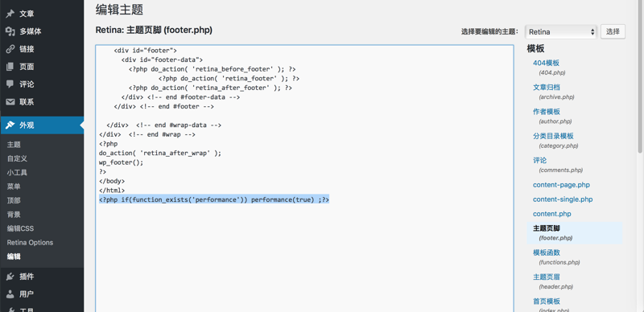Image resolution: width=644 pixels, height=312 pixels.
Task: Click the envelope icon for 联系
Action: click(10, 102)
